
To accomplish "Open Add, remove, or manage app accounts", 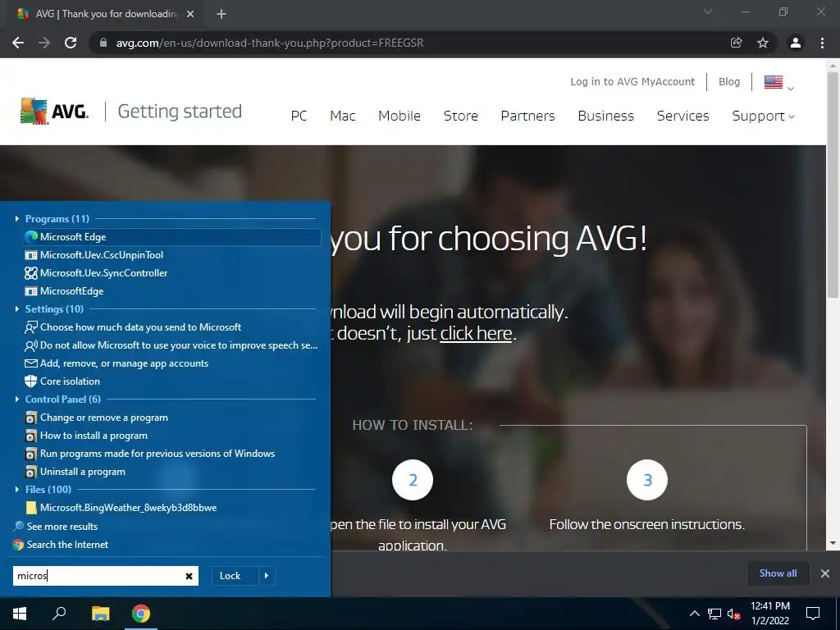I will coord(116,363).
